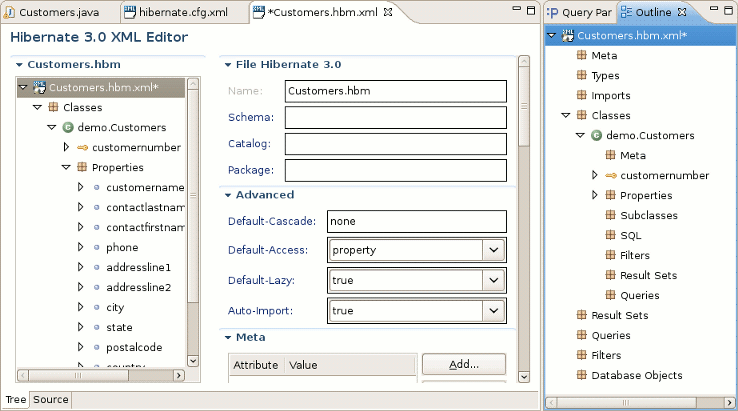Click the Result Sets icon under demo.Customers
Viewport: 738px width, 411px height.
coord(610,275)
